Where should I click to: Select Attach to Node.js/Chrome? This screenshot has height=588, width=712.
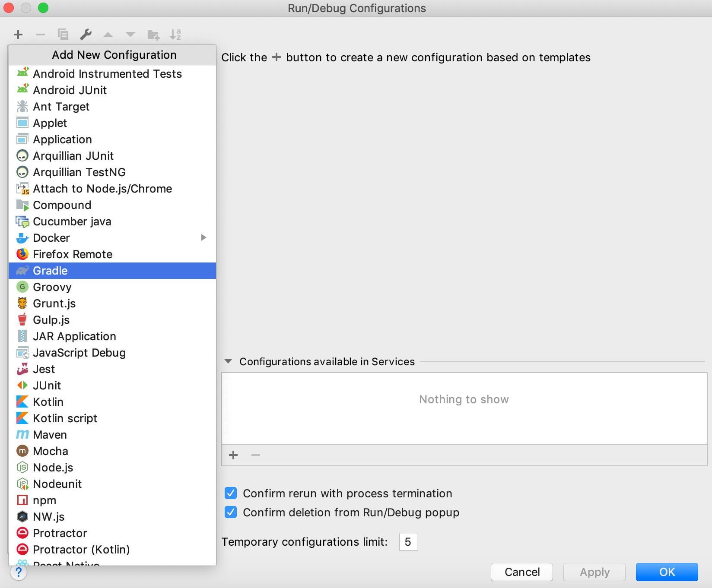112,189
